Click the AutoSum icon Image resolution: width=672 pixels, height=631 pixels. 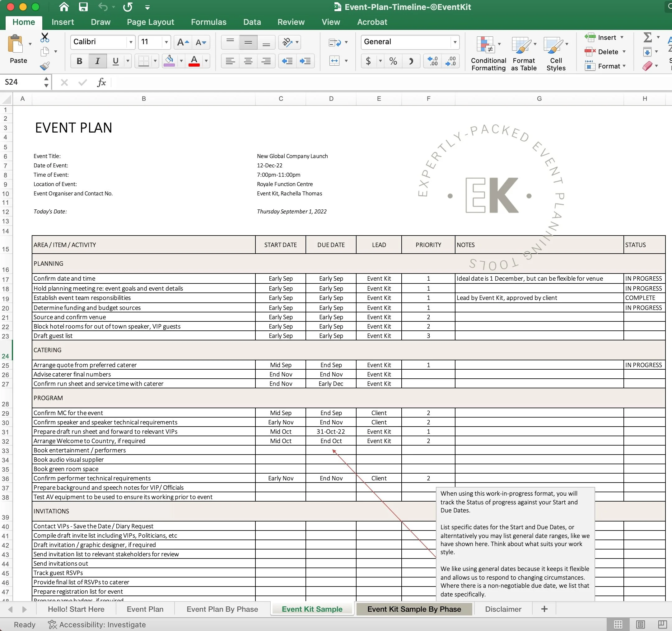pos(648,37)
